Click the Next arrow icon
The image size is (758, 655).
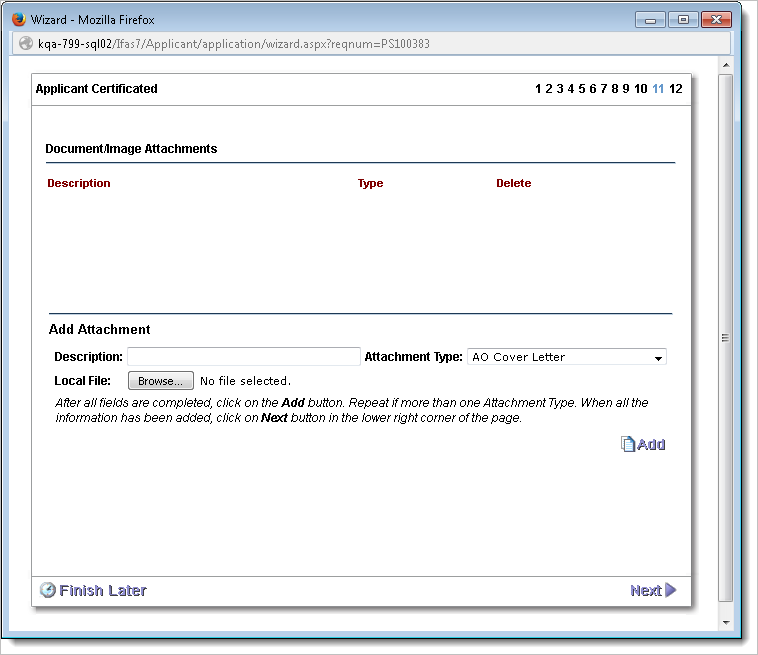coord(671,590)
